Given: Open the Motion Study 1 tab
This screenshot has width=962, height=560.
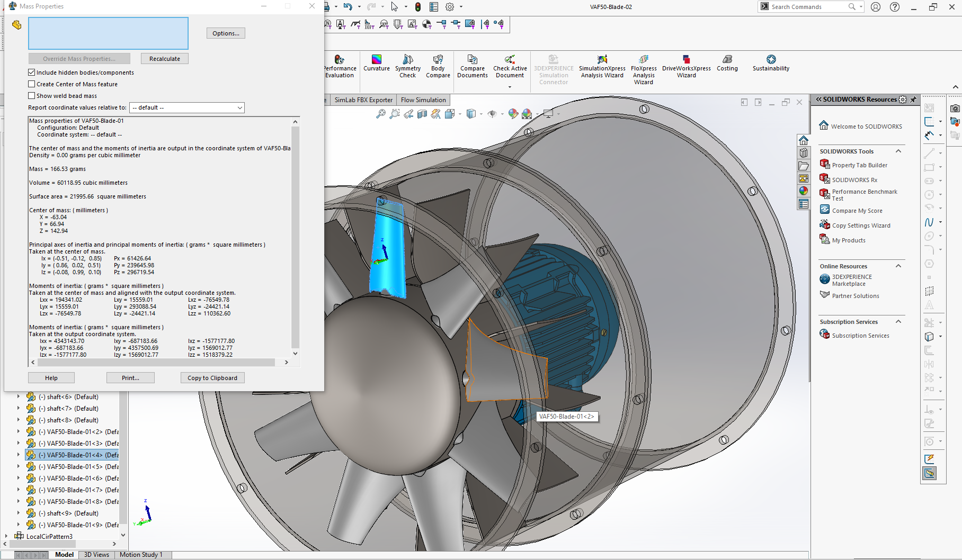Looking at the screenshot, I should 141,555.
